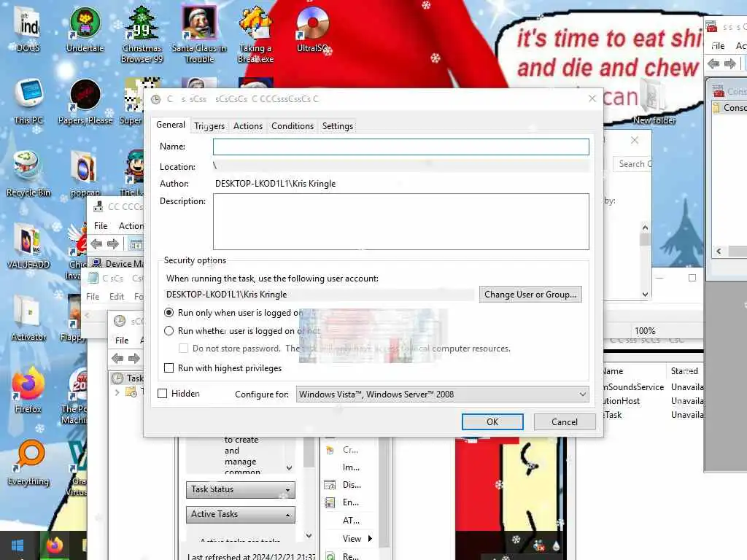Click the Last refreshed status text
747x560 pixels.
(x=251, y=556)
